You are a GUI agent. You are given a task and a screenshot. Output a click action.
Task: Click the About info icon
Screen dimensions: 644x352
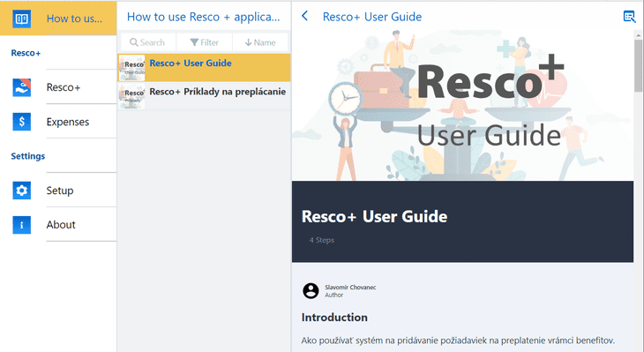(21, 225)
